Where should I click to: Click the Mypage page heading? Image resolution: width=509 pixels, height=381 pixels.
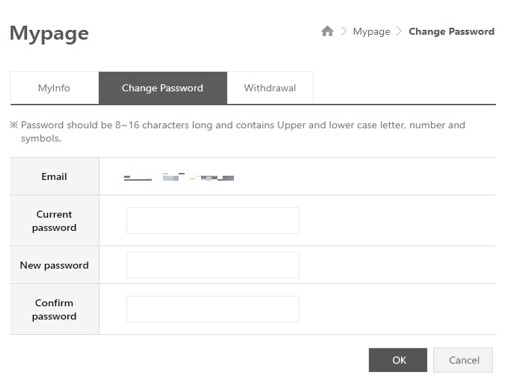49,34
